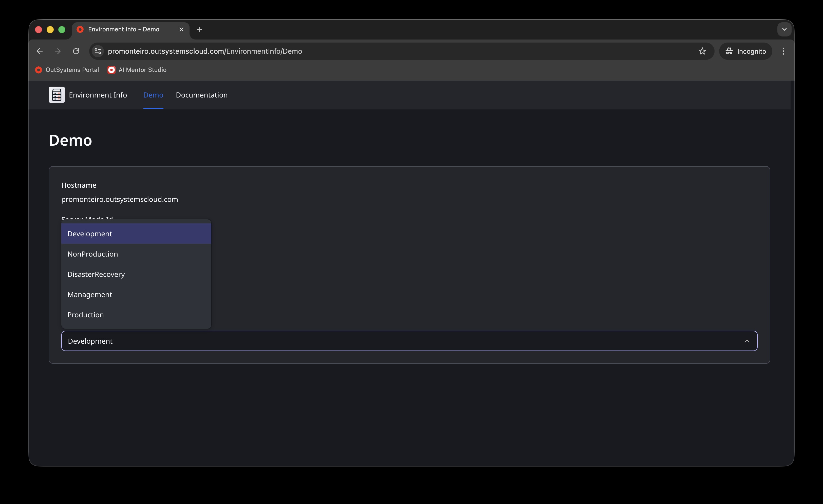Viewport: 823px width, 504px height.
Task: Open the tab search chevron button
Action: (x=784, y=29)
